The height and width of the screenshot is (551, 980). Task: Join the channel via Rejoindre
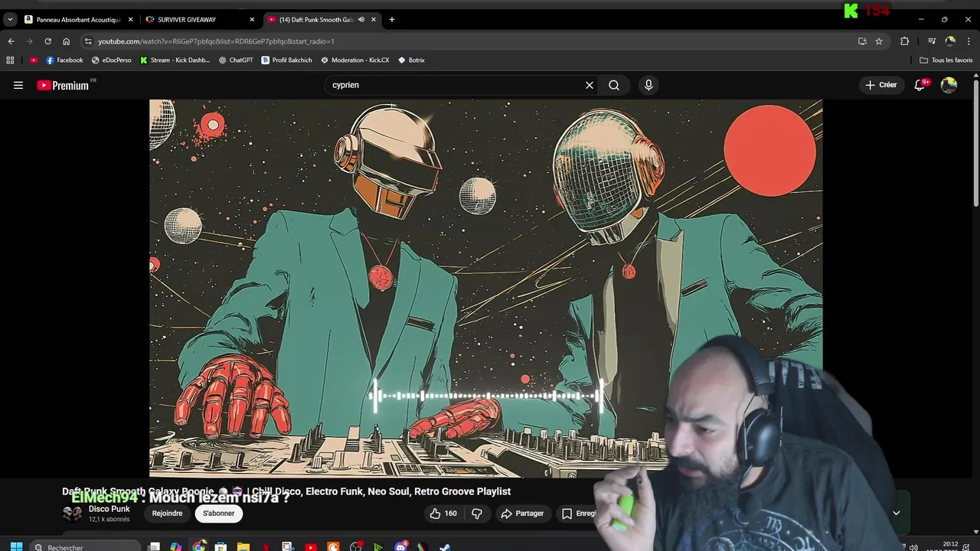(x=167, y=514)
